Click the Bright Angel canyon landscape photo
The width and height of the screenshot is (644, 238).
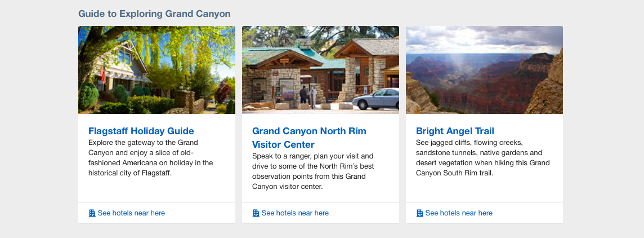coord(484,70)
